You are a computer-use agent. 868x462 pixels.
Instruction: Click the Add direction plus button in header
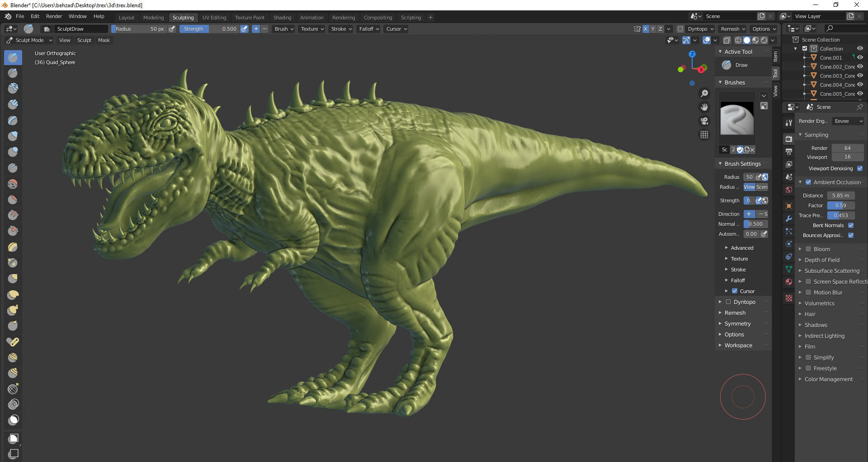[256, 29]
